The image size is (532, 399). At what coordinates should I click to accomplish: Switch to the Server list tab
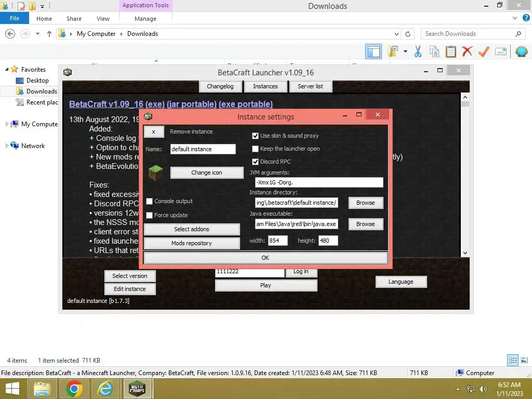pos(310,86)
